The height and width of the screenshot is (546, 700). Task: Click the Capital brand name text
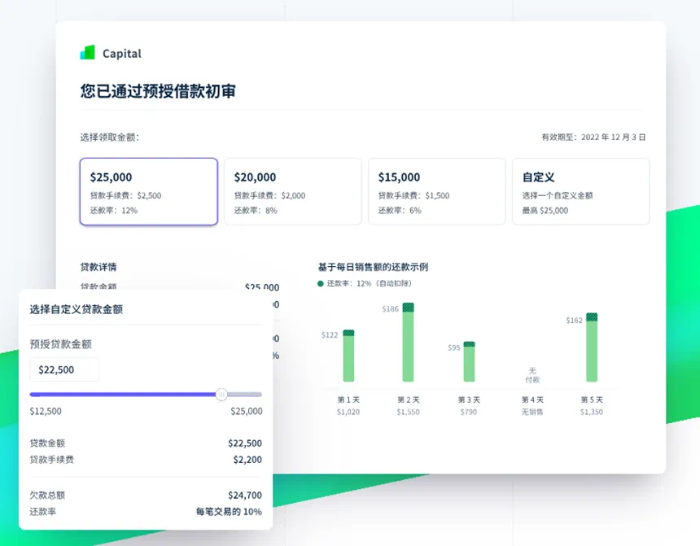point(122,54)
